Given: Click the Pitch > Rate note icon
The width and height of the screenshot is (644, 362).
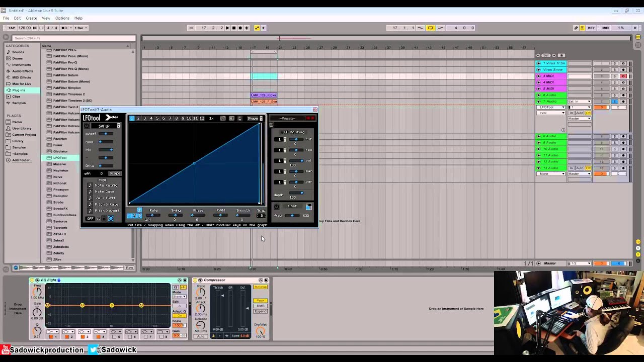Looking at the screenshot, I should [x=90, y=205].
